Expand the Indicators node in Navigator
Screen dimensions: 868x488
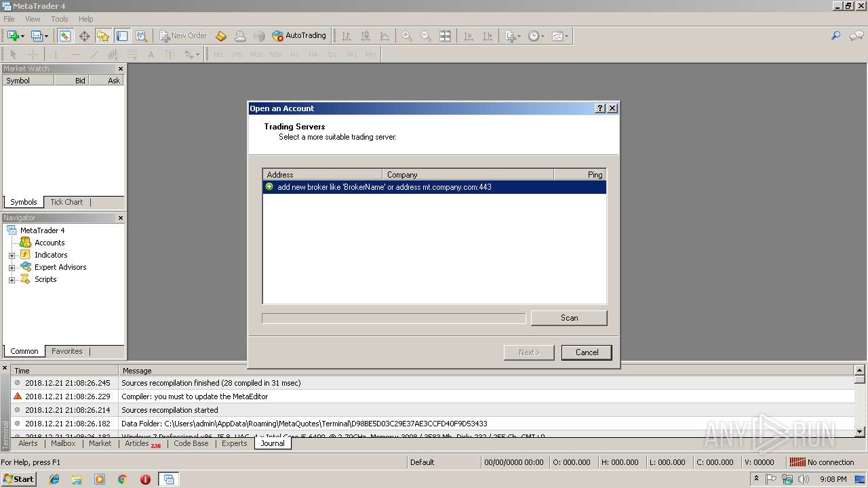[x=12, y=256]
